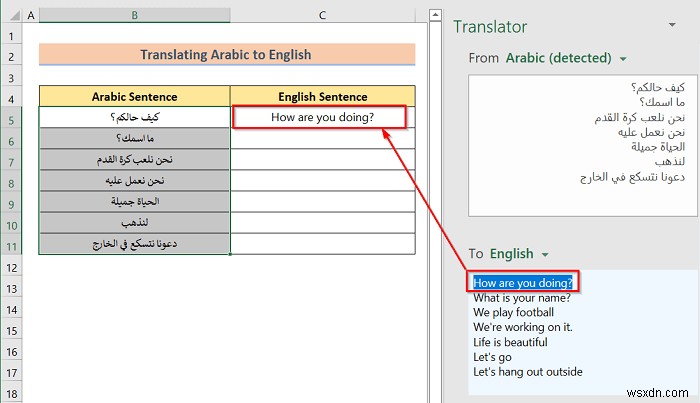Click the Arabic source text input box

[583, 145]
